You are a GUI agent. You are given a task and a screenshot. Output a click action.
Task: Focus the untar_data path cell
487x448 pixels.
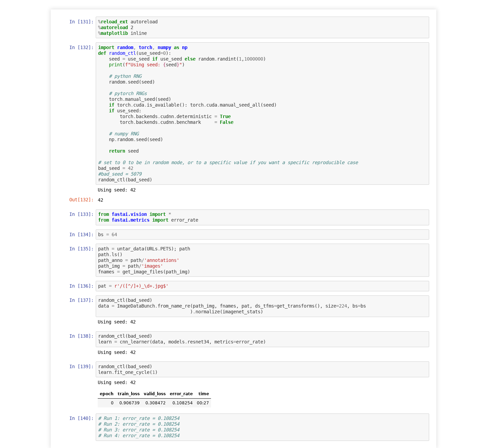tap(262, 260)
